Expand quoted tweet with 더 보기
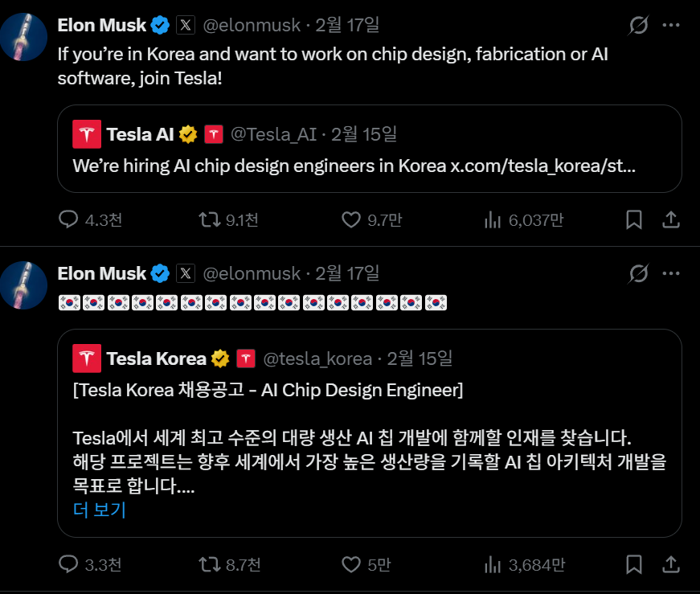This screenshot has height=594, width=700. coord(100,510)
